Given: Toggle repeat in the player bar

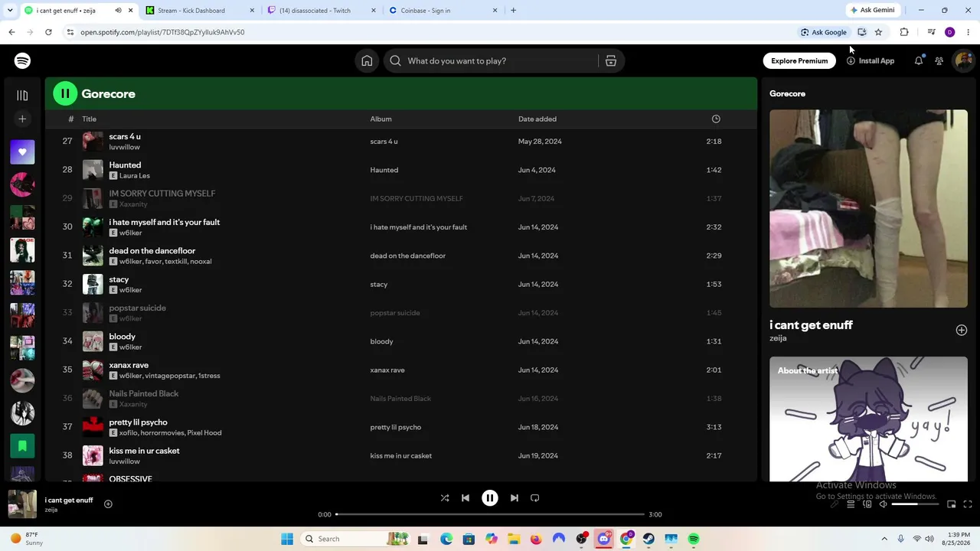Looking at the screenshot, I should pos(535,498).
